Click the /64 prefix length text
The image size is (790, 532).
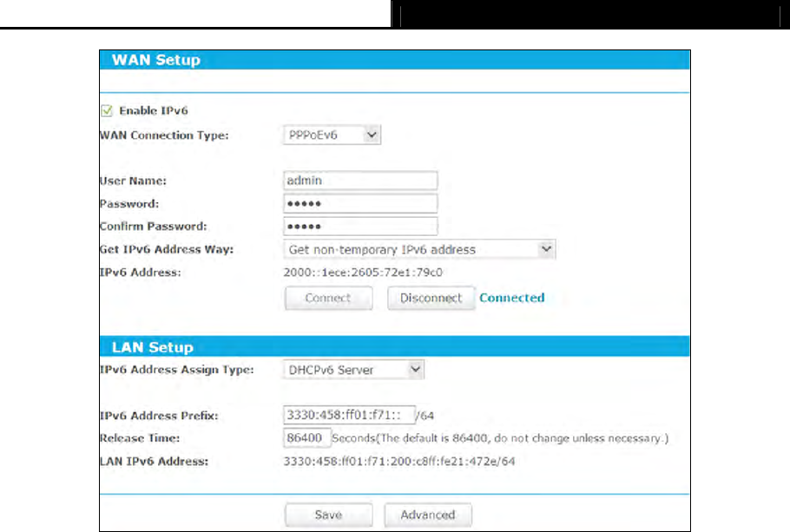[425, 416]
